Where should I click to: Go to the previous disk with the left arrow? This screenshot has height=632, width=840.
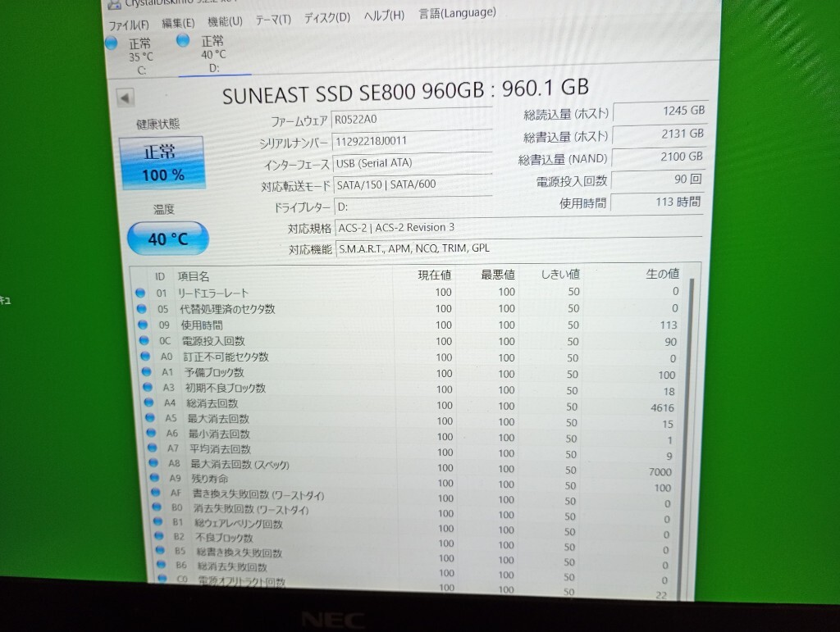tap(125, 98)
